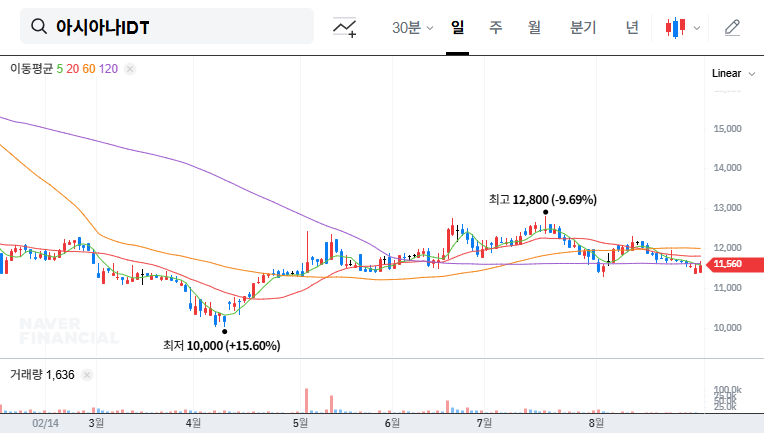Image resolution: width=764 pixels, height=433 pixels.
Task: Click the red 20-day average number
Action: 73,69
